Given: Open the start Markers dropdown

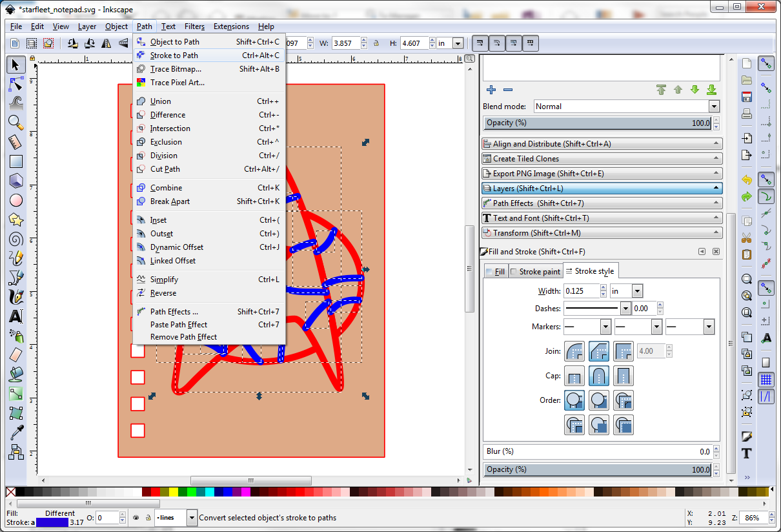Looking at the screenshot, I should pyautogui.click(x=587, y=327).
